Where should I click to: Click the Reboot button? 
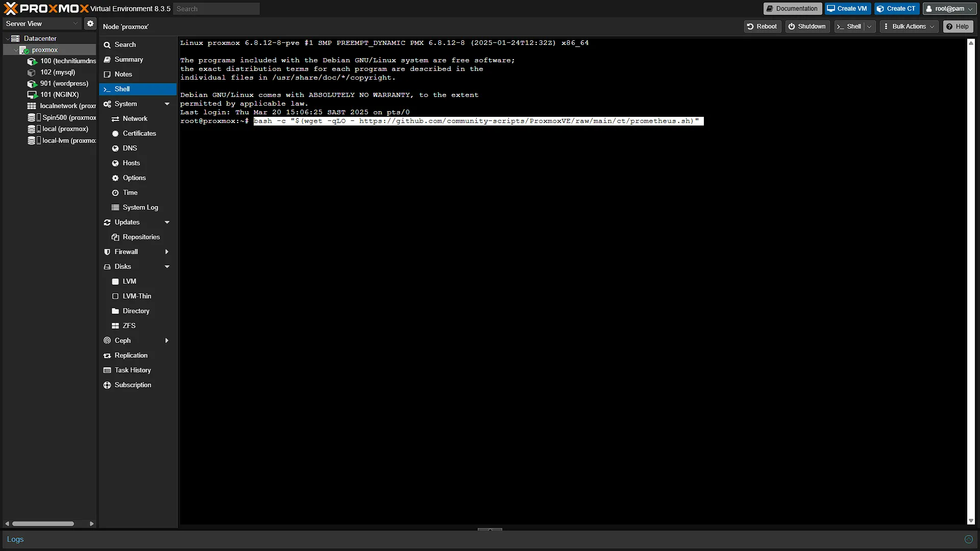[762, 27]
